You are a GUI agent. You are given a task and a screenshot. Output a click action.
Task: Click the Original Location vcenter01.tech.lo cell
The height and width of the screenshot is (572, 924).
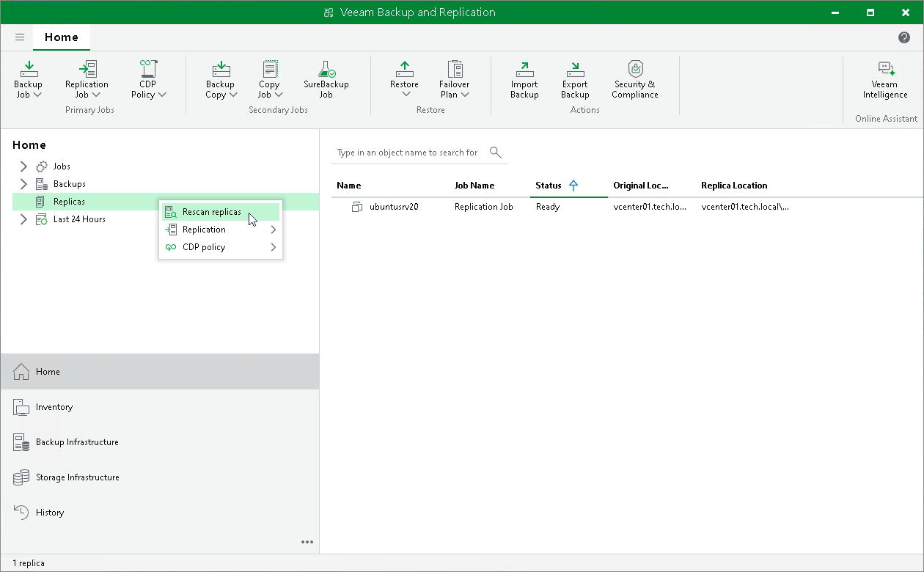coord(650,207)
